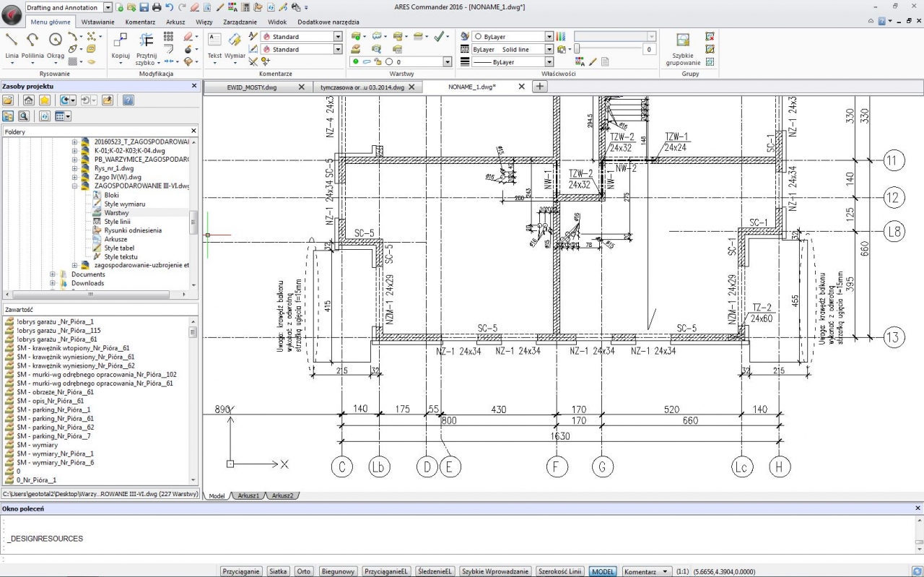Toggle Orto mode in status bar
Image resolution: width=924 pixels, height=577 pixels.
(x=303, y=571)
